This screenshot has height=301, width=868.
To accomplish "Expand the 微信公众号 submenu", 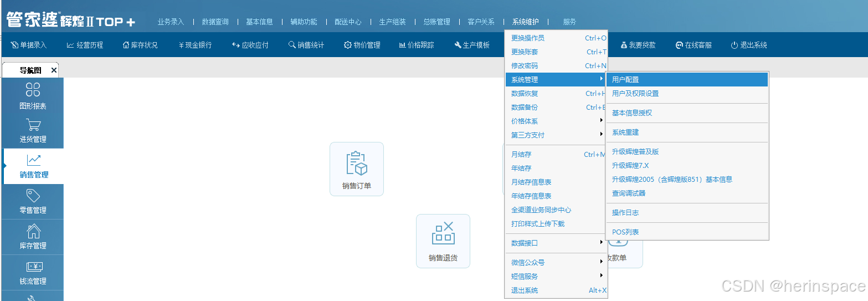I will tap(556, 262).
